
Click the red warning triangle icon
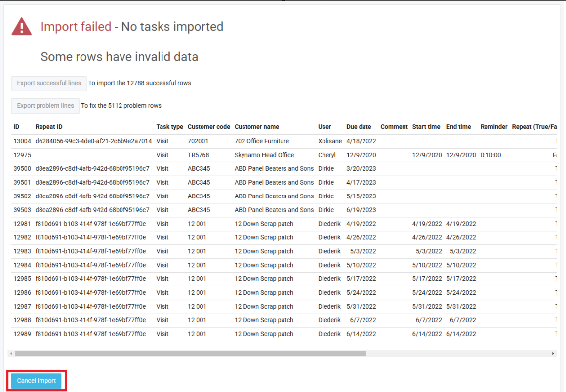coord(22,27)
